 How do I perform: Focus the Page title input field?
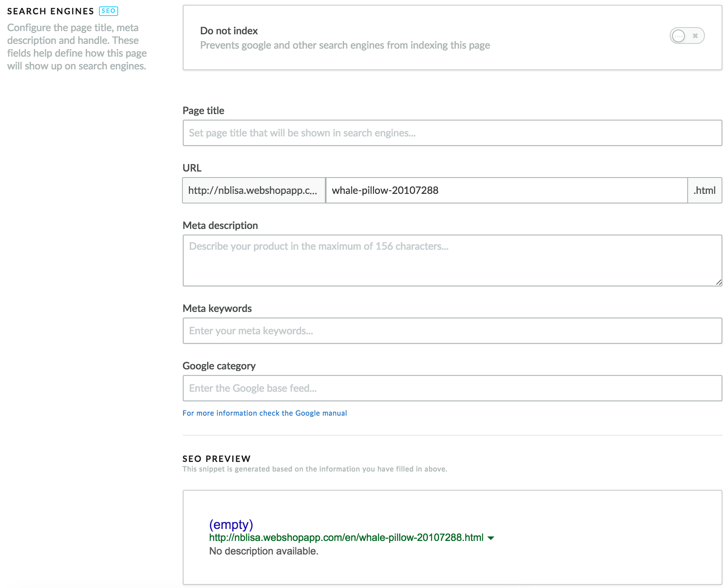pos(452,133)
